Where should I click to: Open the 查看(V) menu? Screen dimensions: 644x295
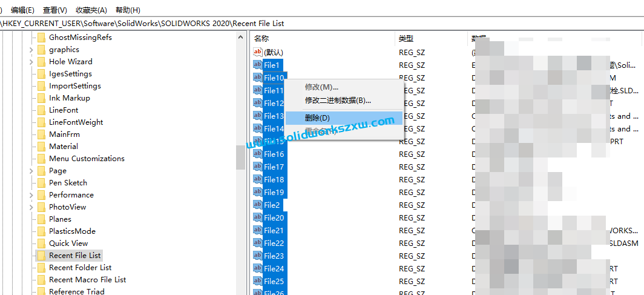pyautogui.click(x=55, y=10)
